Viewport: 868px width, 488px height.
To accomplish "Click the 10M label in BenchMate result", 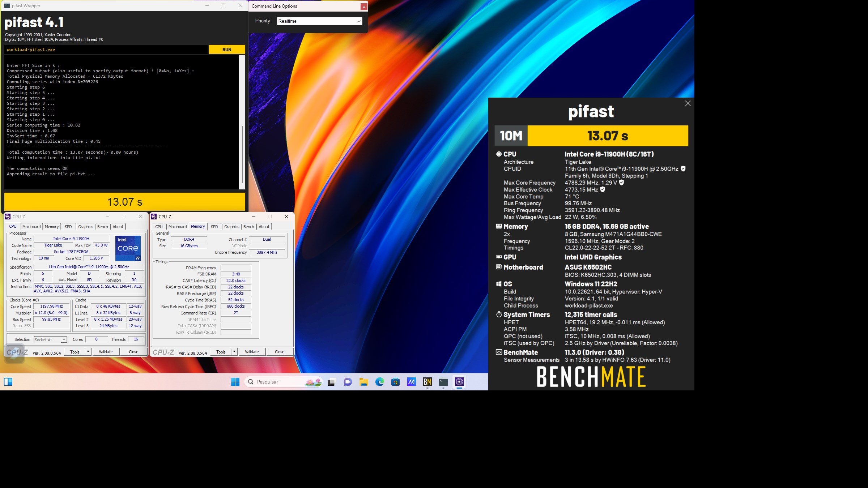I will point(511,136).
